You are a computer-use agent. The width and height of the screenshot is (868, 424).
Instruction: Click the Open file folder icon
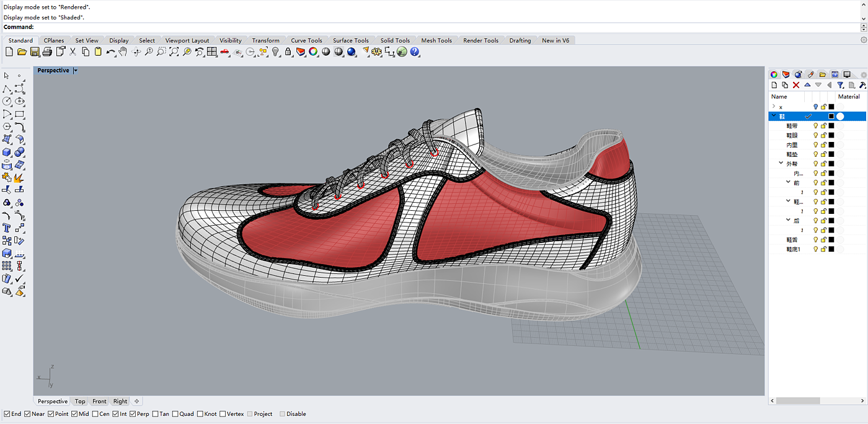22,52
